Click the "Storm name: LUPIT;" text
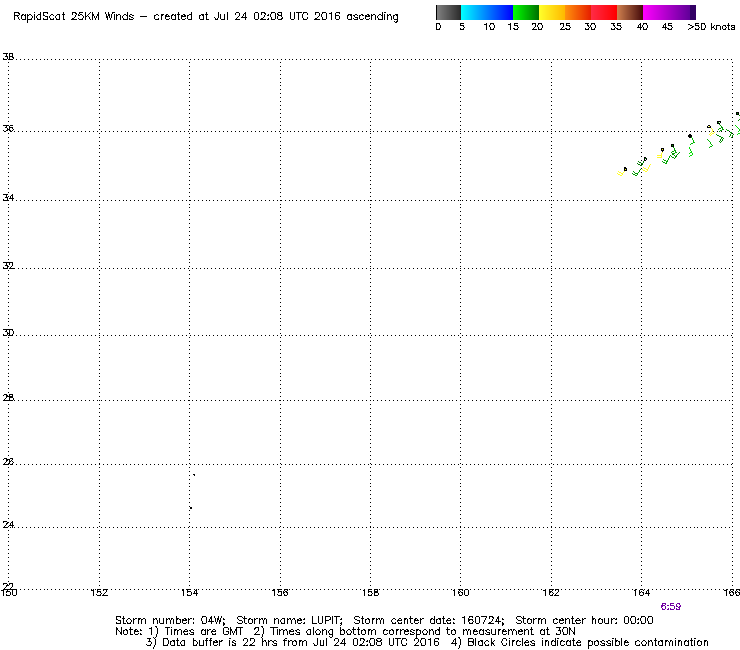740x650 pixels. [x=289, y=620]
